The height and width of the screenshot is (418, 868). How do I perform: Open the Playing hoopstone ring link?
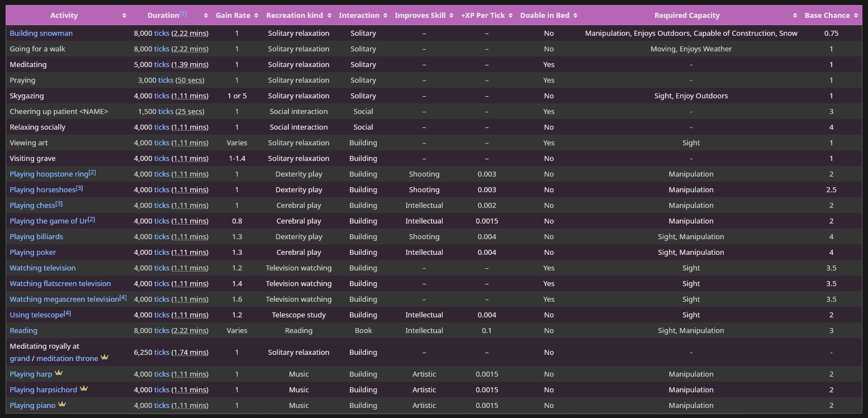pos(49,174)
